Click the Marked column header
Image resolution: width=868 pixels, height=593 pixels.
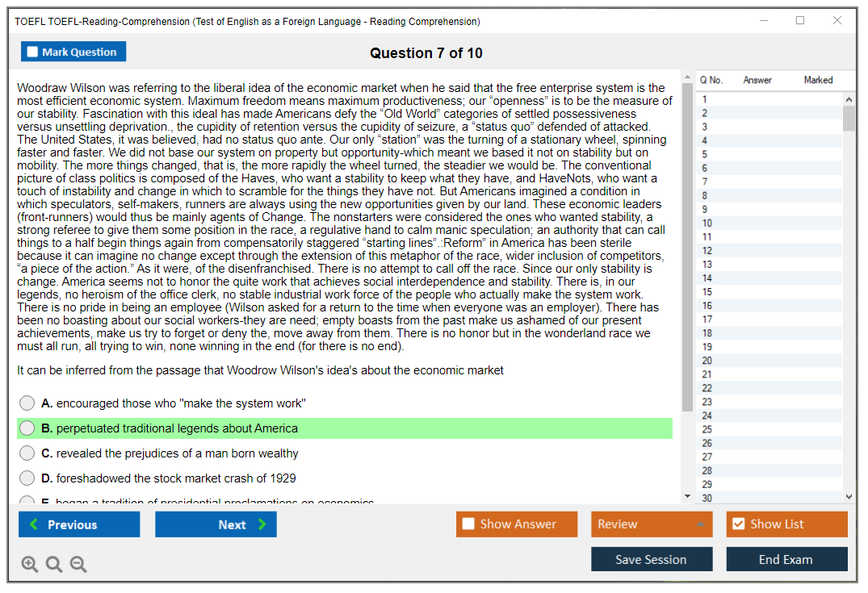tap(818, 80)
